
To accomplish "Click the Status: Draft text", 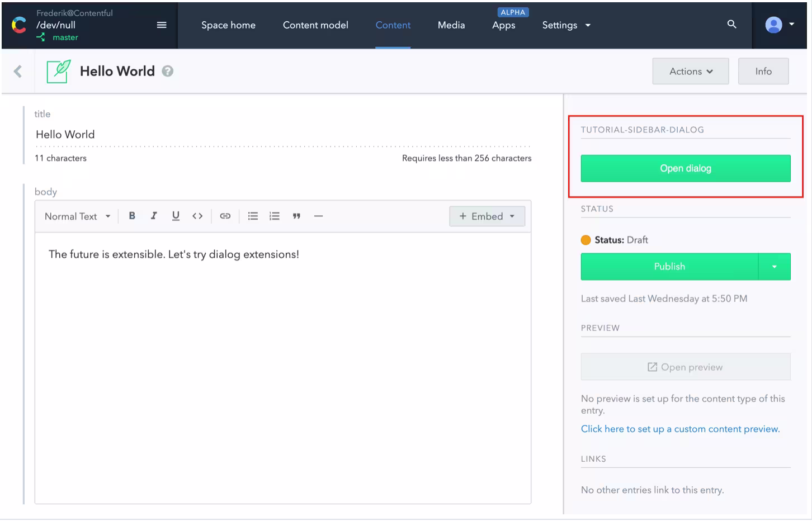I will tap(621, 240).
